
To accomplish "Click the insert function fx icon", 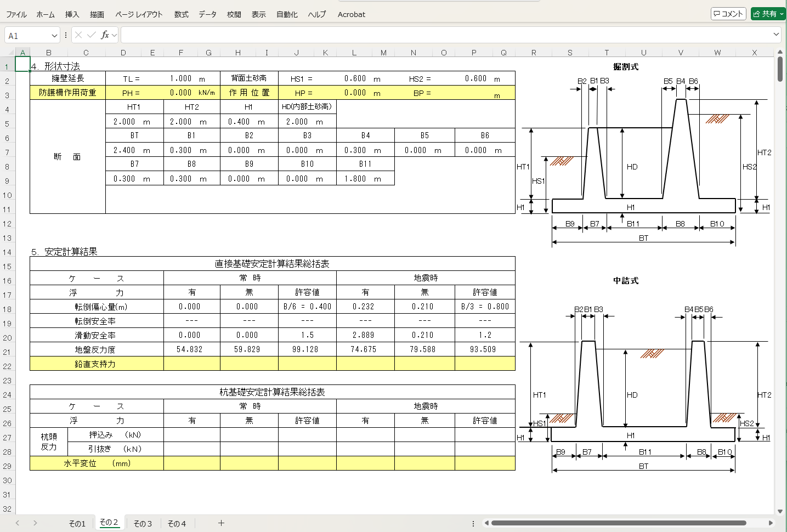I will point(105,35).
